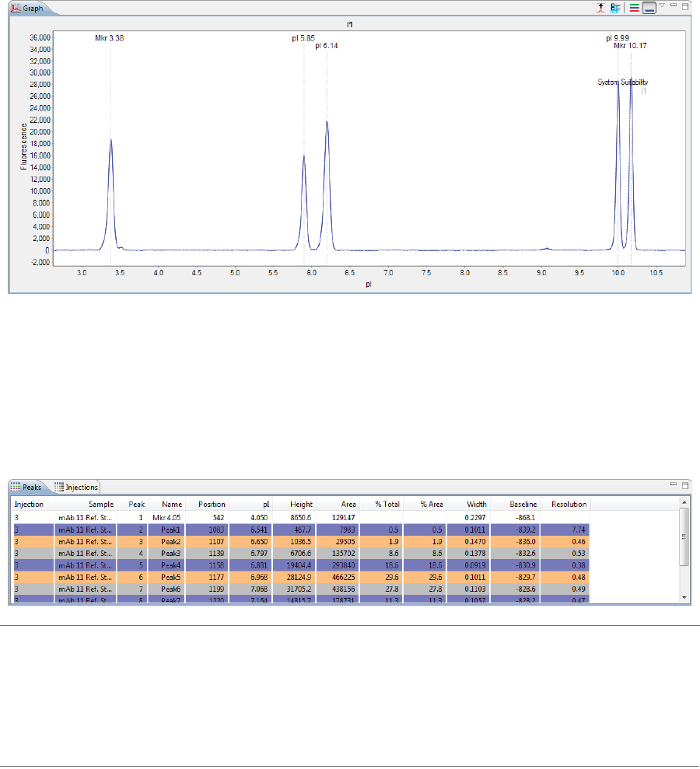Image resolution: width=700 pixels, height=769 pixels.
Task: Click the Baseline value -832.6 cell
Action: coord(515,553)
